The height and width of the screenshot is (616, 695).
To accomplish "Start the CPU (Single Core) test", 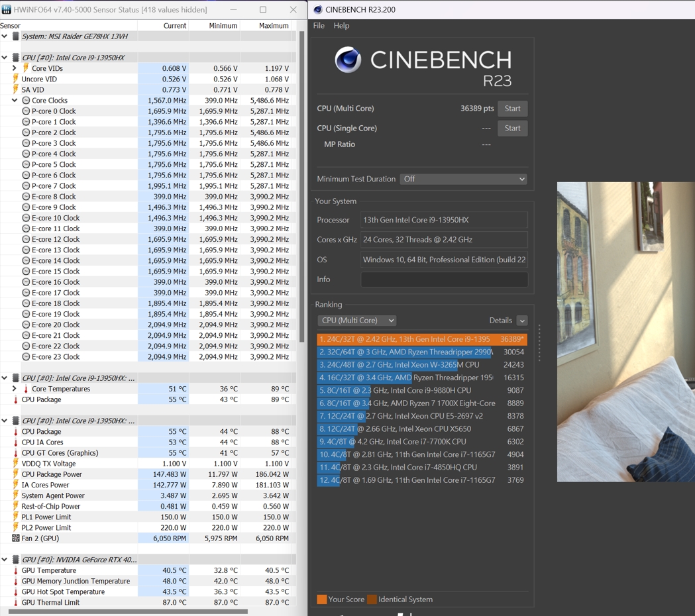I will click(x=512, y=128).
